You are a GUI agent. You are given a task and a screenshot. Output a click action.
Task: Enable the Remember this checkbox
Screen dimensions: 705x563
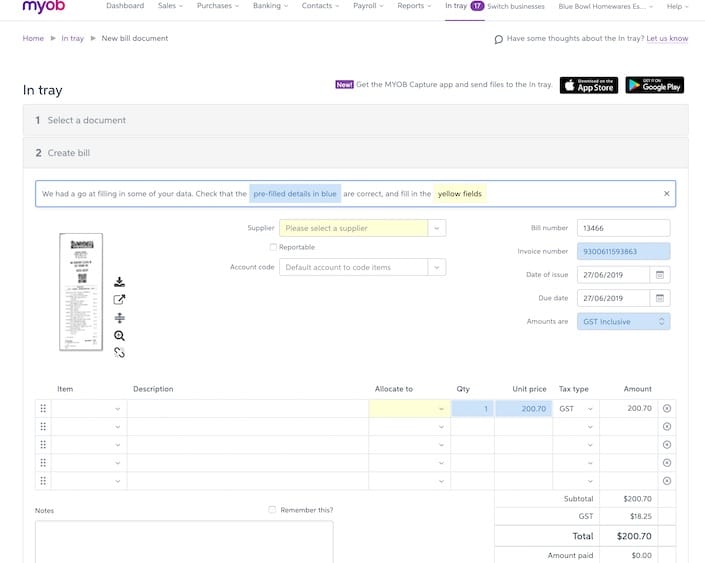coord(272,510)
